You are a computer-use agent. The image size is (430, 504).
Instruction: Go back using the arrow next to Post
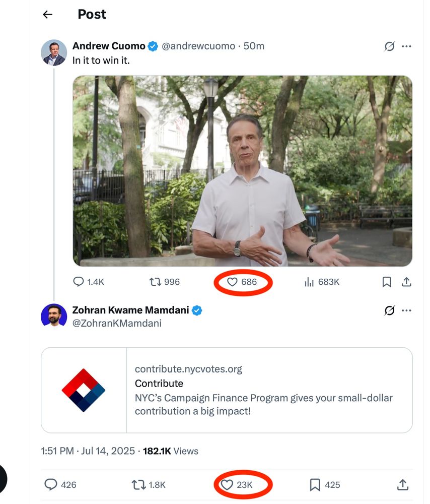pyautogui.click(x=47, y=15)
